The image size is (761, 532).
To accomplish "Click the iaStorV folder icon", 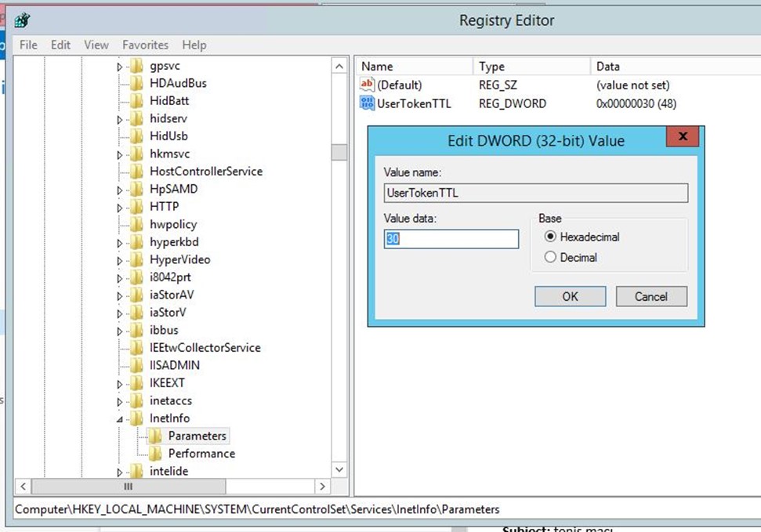I will (137, 312).
